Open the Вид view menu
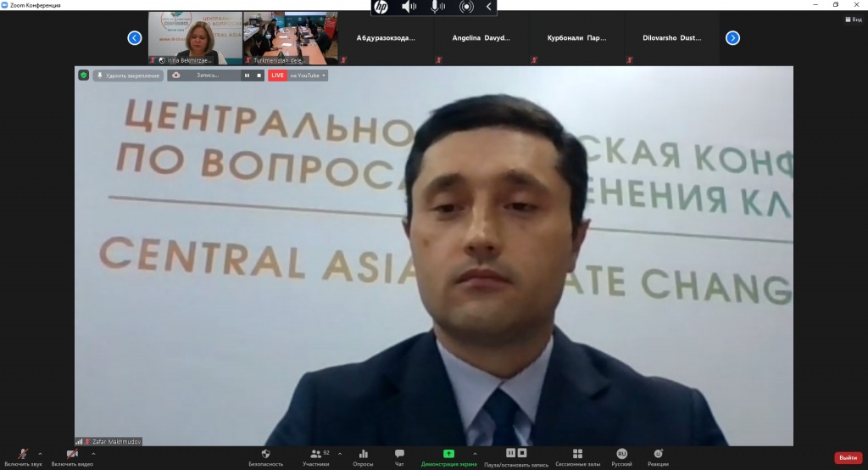 [853, 20]
